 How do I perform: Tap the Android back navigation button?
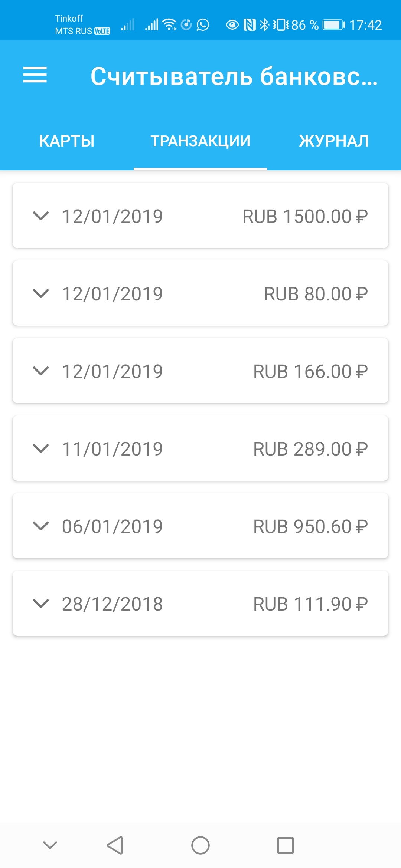point(115,845)
